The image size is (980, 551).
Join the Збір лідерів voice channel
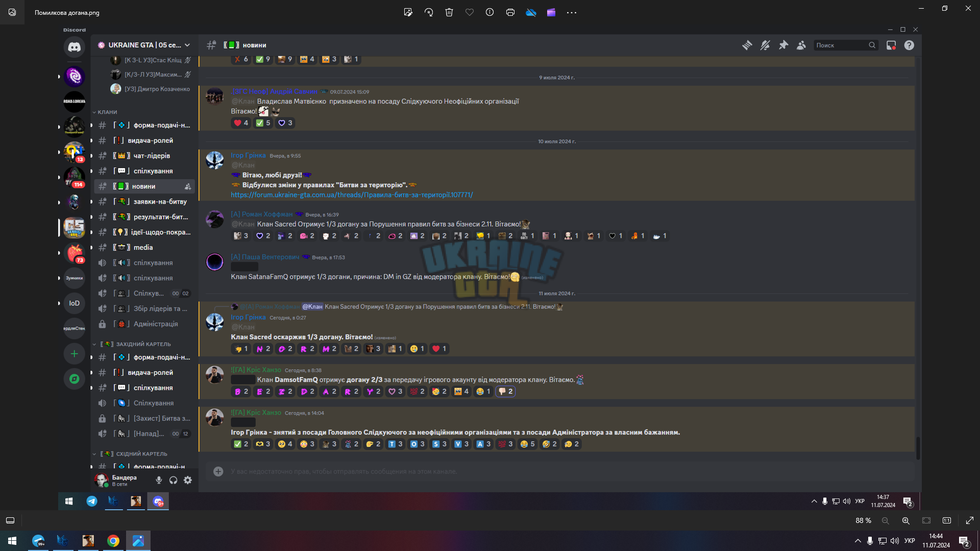(144, 309)
